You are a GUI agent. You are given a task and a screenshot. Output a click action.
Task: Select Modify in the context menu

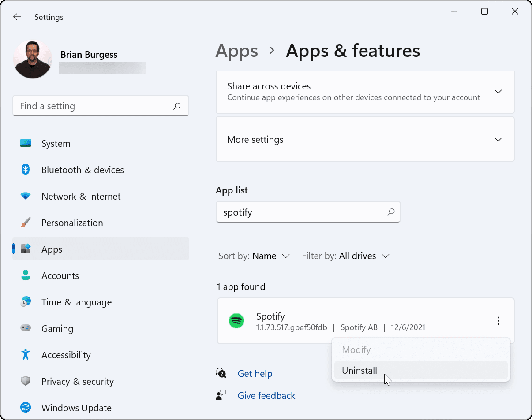tap(356, 350)
